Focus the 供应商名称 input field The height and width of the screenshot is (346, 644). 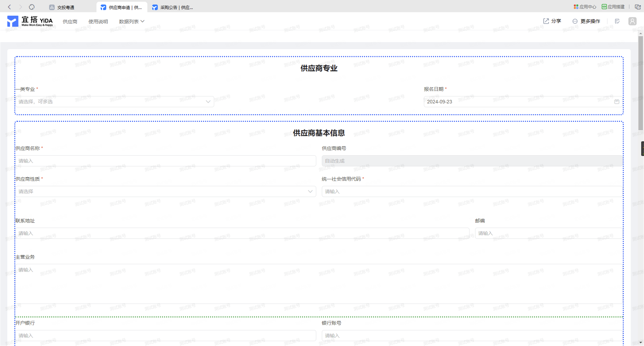click(165, 161)
